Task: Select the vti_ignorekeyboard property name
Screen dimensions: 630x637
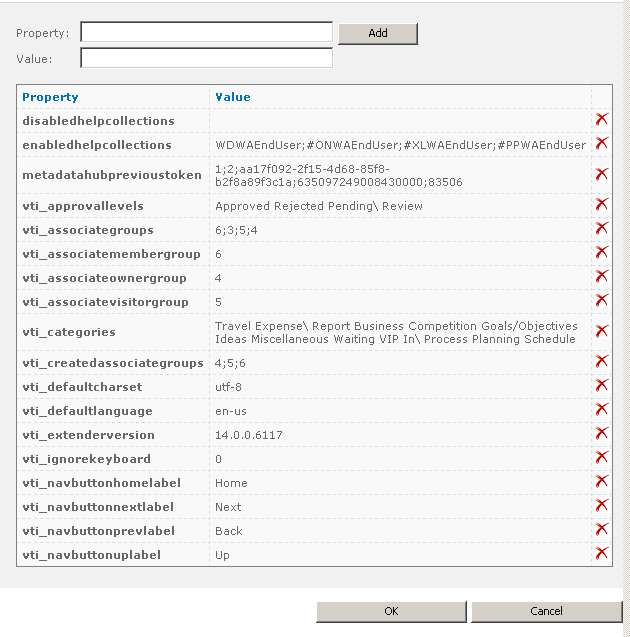Action: click(x=86, y=459)
